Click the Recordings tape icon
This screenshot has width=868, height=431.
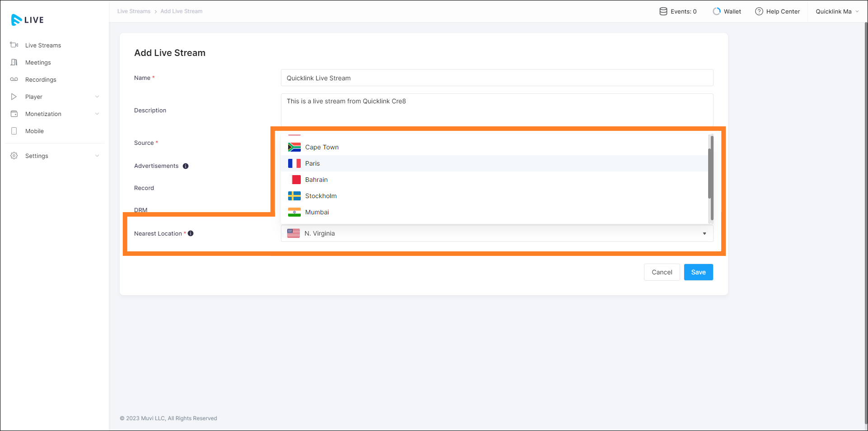pyautogui.click(x=14, y=79)
